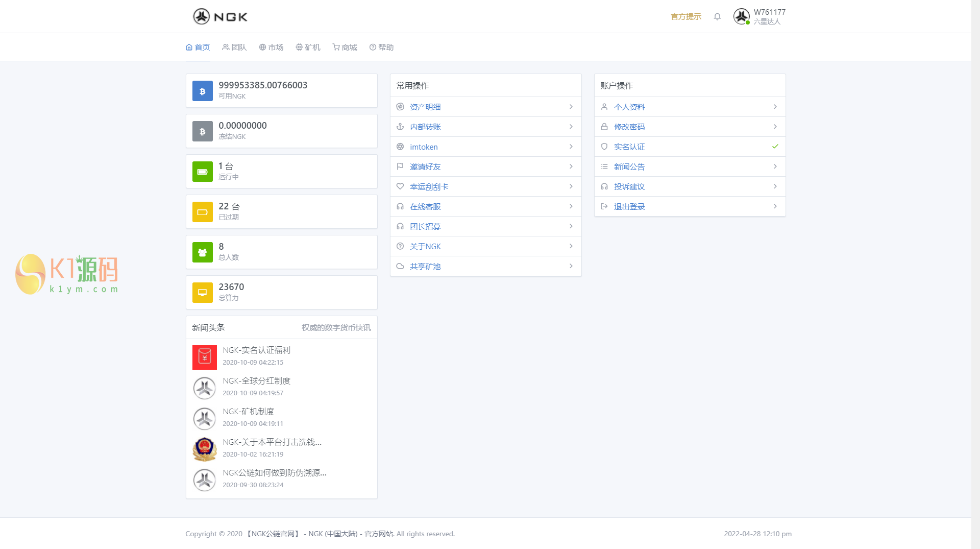Expand the 内部转账 row chevron
Viewport: 980px width, 549px height.
(x=571, y=127)
